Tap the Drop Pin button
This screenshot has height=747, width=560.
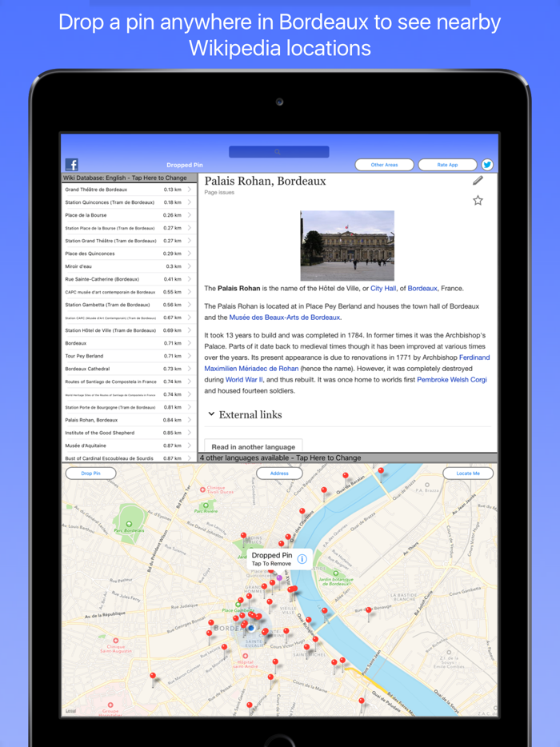(x=90, y=473)
